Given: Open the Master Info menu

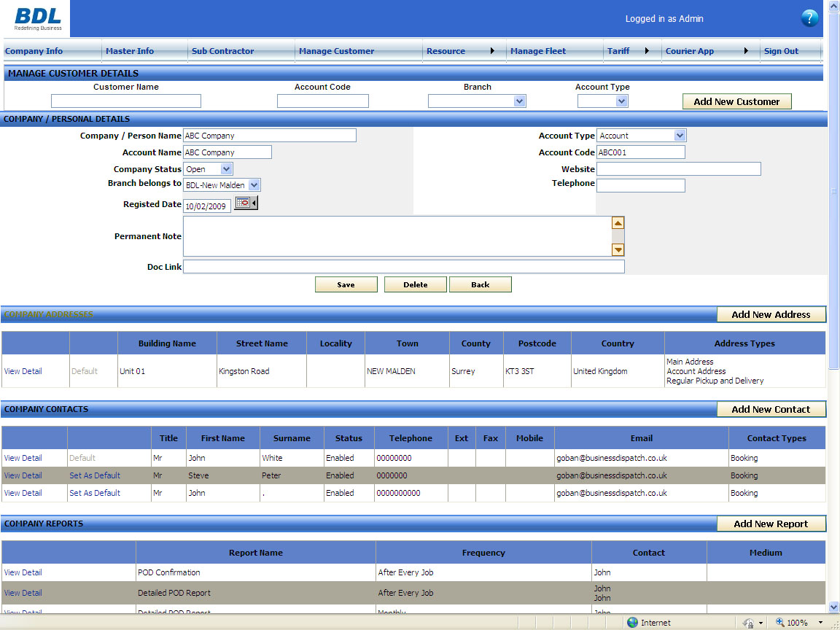Looking at the screenshot, I should tap(130, 51).
